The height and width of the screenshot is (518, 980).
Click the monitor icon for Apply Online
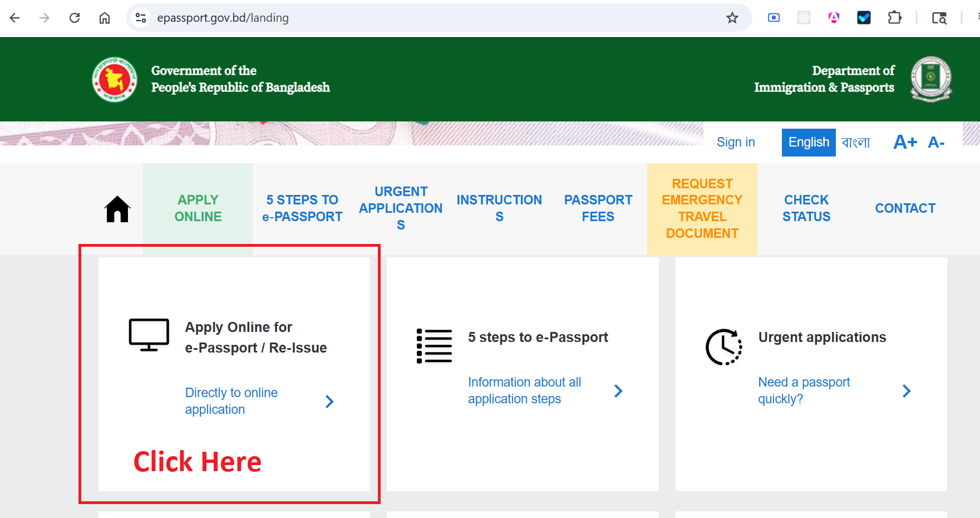click(149, 335)
